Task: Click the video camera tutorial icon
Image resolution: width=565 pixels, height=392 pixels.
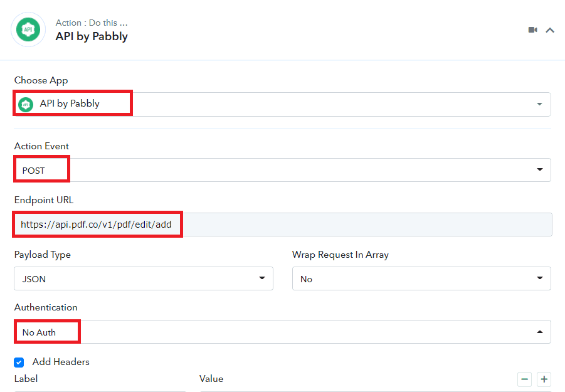Action: pyautogui.click(x=534, y=29)
